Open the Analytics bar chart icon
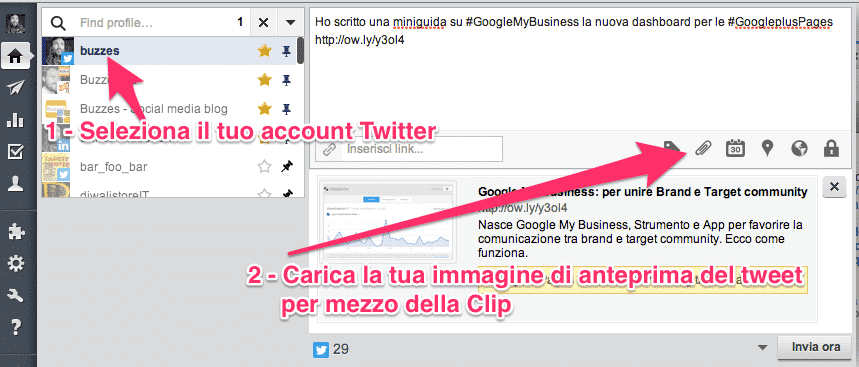Viewport: 859px width, 367px height. [x=15, y=120]
